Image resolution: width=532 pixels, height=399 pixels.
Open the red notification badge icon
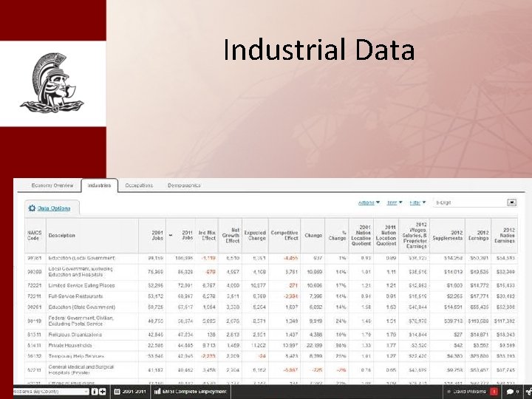[494, 392]
